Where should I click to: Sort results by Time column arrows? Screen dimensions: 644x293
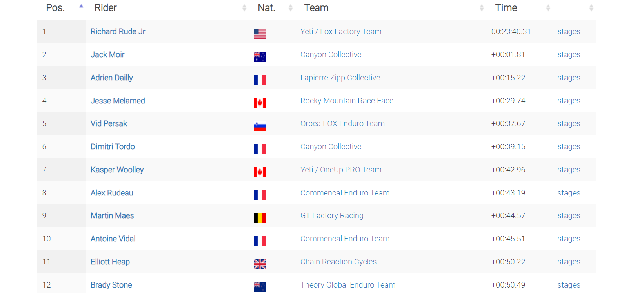coord(548,8)
